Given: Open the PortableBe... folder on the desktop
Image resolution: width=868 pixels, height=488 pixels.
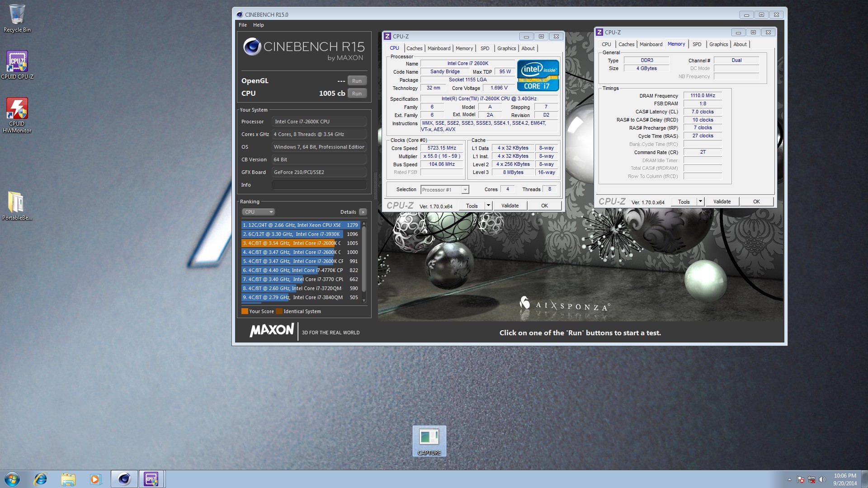Looking at the screenshot, I should click(x=17, y=206).
